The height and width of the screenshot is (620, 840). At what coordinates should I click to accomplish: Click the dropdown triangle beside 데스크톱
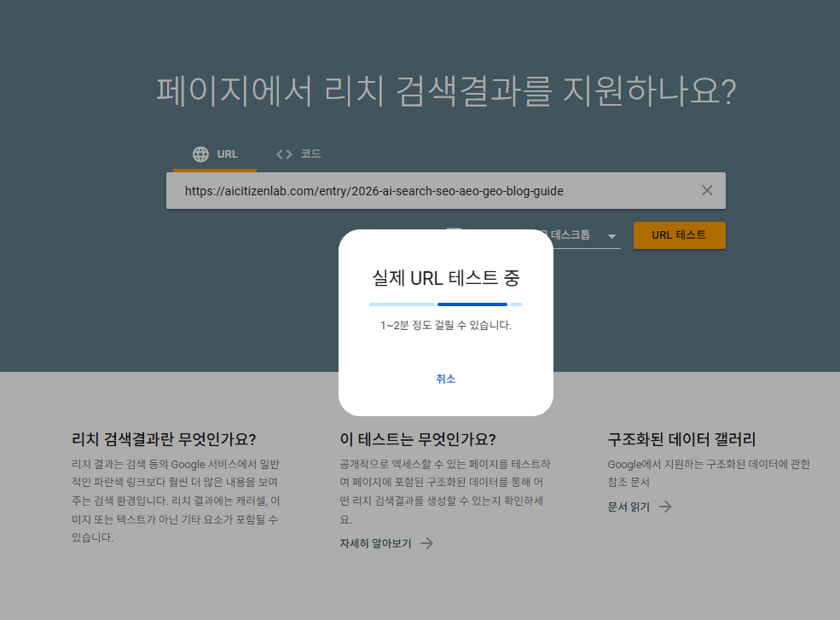611,235
